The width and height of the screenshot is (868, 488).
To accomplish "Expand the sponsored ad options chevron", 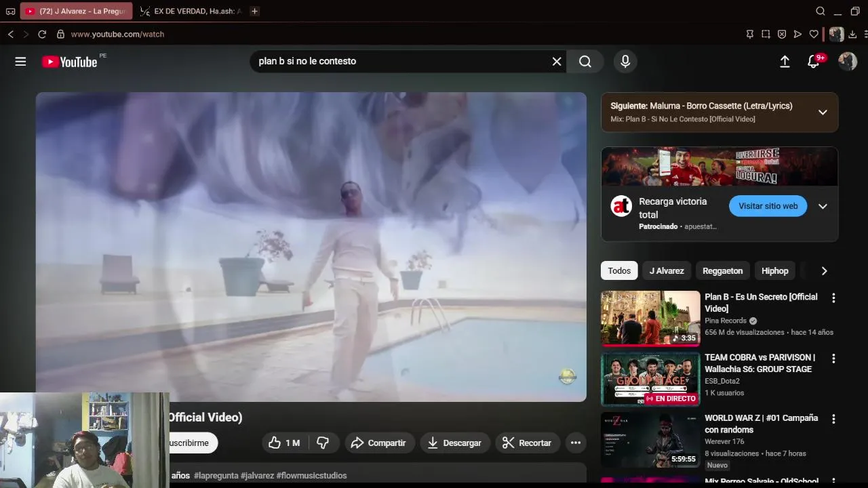I will pyautogui.click(x=823, y=206).
